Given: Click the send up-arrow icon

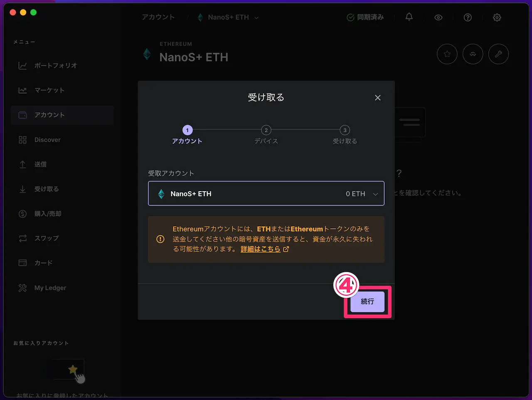Looking at the screenshot, I should 23,164.
